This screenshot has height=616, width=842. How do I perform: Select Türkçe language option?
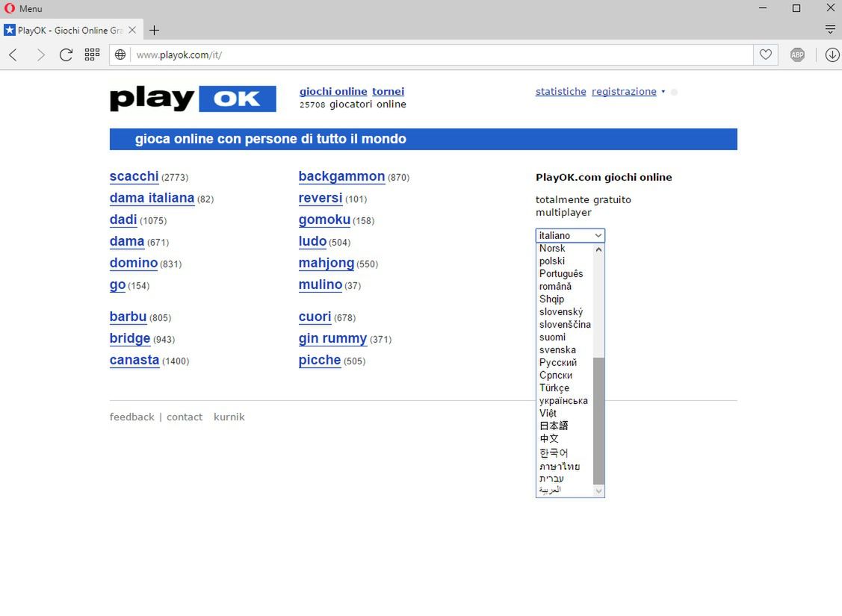point(565,388)
